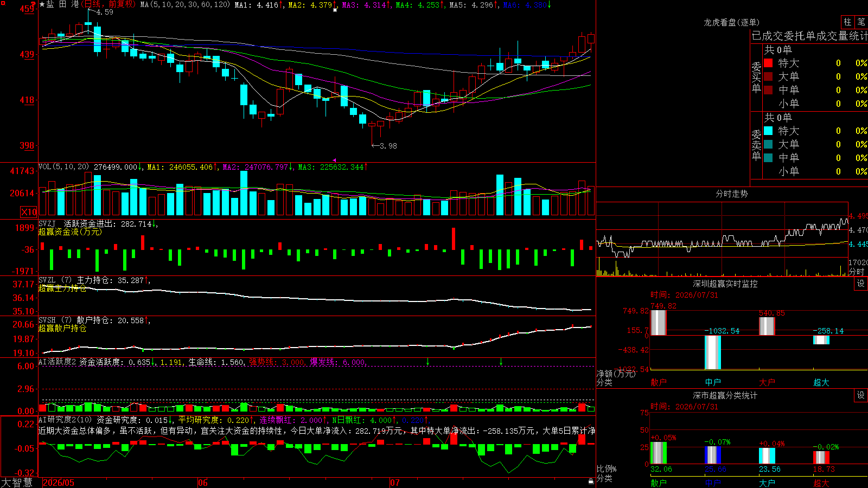Select red 特大 buy order swatch
The height and width of the screenshot is (488, 868).
coord(768,63)
